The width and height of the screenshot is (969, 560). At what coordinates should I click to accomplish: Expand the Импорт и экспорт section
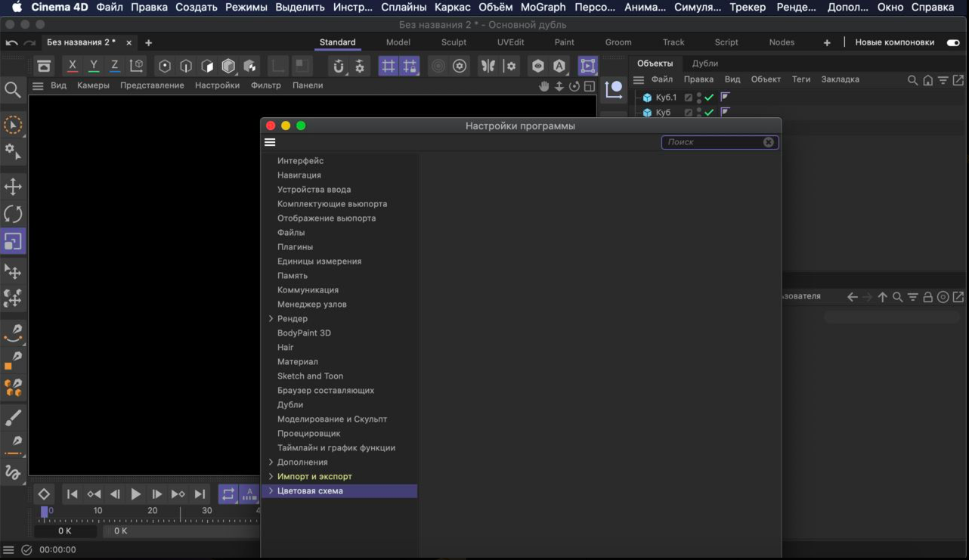point(271,477)
